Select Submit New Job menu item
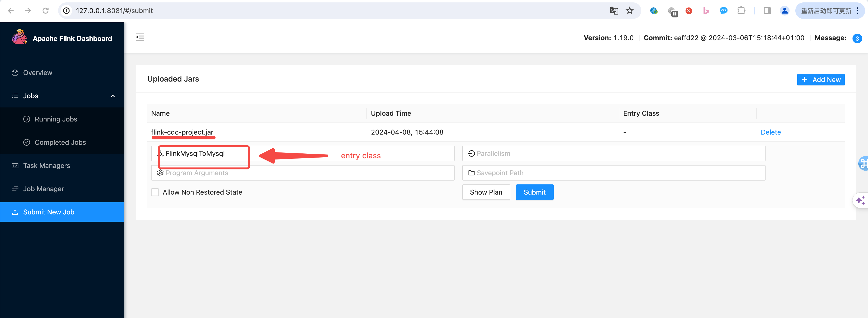The width and height of the screenshot is (868, 318). click(x=62, y=212)
